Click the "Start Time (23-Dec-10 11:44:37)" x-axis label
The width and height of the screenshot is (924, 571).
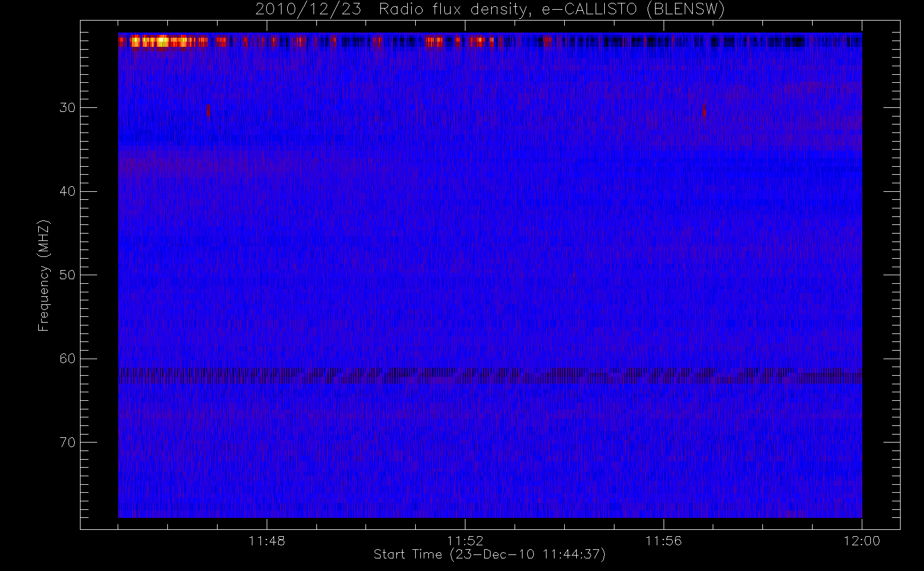pyautogui.click(x=489, y=554)
